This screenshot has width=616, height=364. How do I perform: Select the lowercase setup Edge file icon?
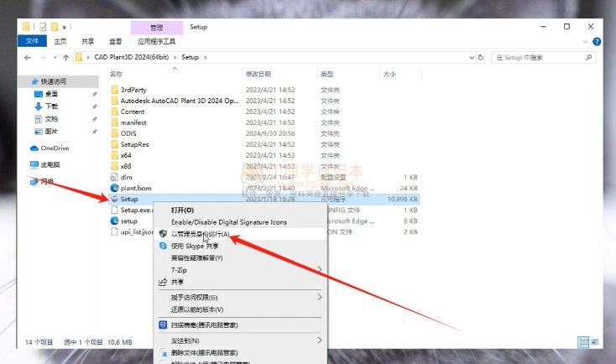(114, 221)
